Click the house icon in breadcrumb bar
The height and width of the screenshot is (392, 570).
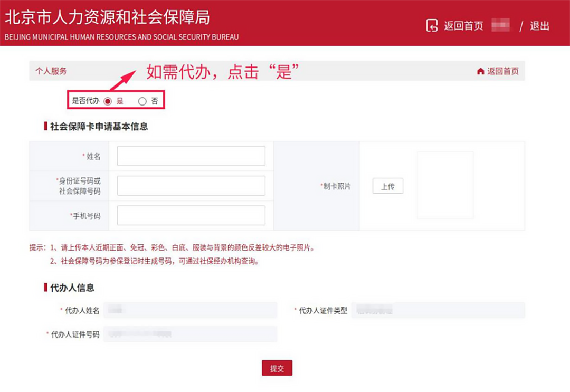point(480,71)
